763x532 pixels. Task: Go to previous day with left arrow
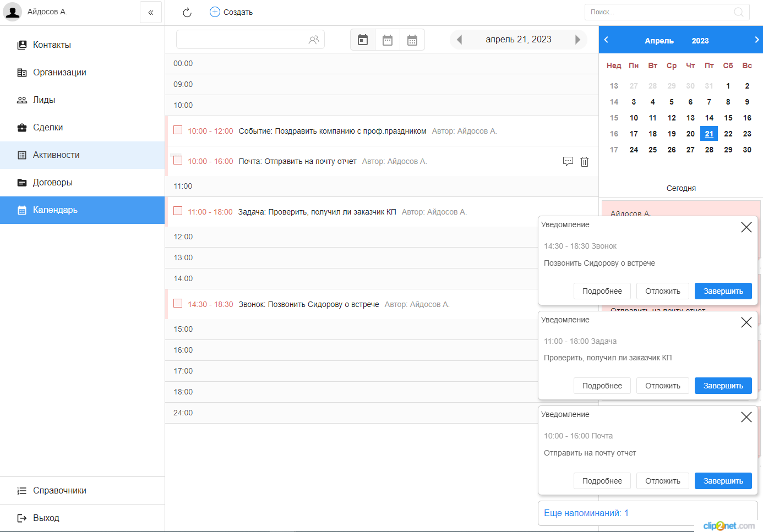(459, 40)
